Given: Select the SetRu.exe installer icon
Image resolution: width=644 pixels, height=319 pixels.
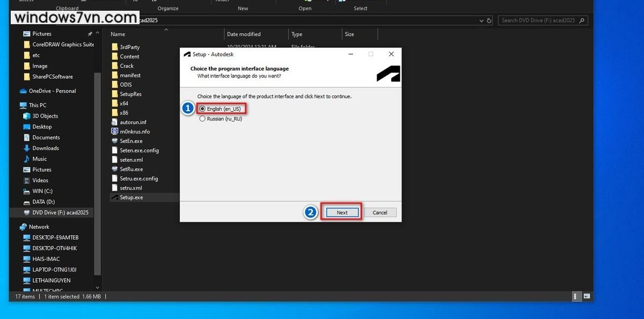Looking at the screenshot, I should click(x=114, y=169).
